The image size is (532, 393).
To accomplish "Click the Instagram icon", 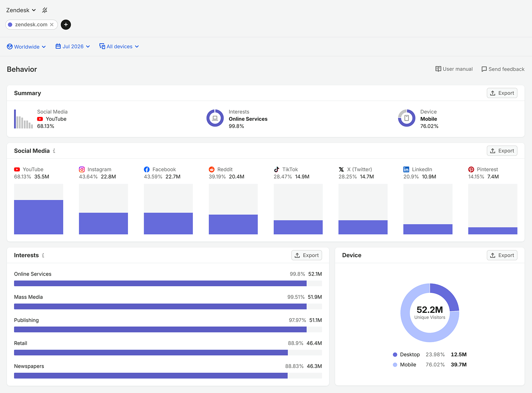I will pos(82,170).
